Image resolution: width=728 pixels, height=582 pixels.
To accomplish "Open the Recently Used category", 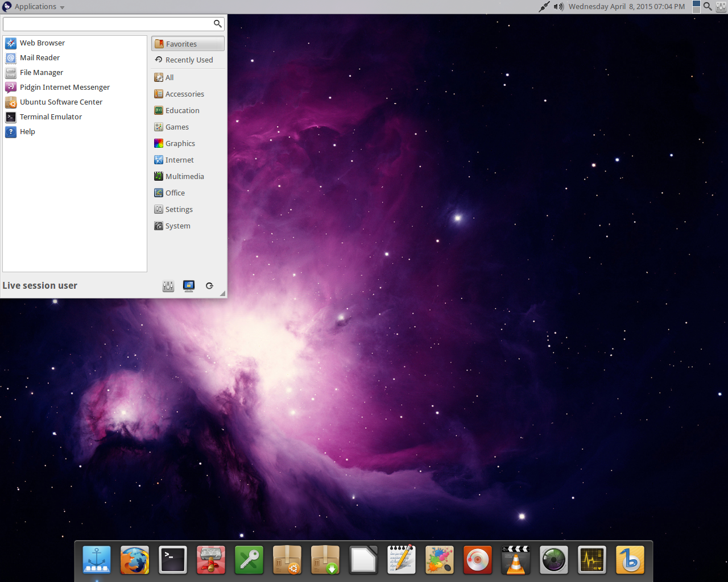I will pyautogui.click(x=188, y=60).
